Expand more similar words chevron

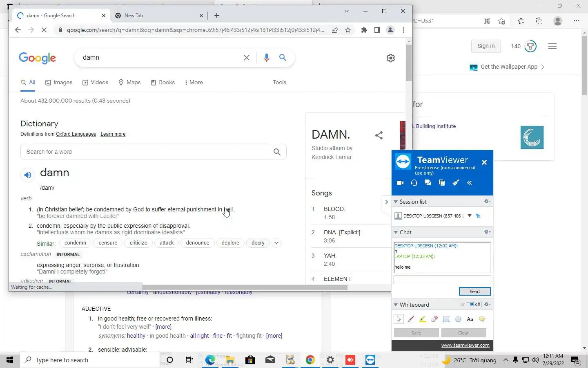(x=276, y=243)
